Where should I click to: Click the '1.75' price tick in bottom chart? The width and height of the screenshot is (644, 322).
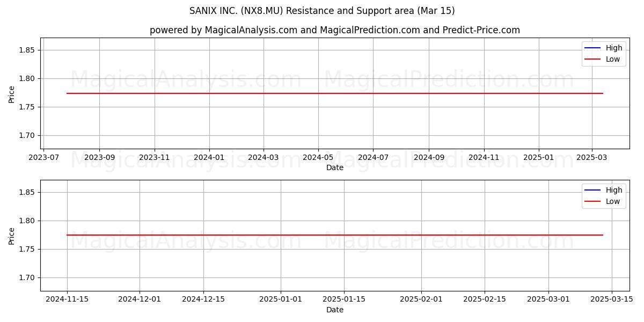coord(28,249)
